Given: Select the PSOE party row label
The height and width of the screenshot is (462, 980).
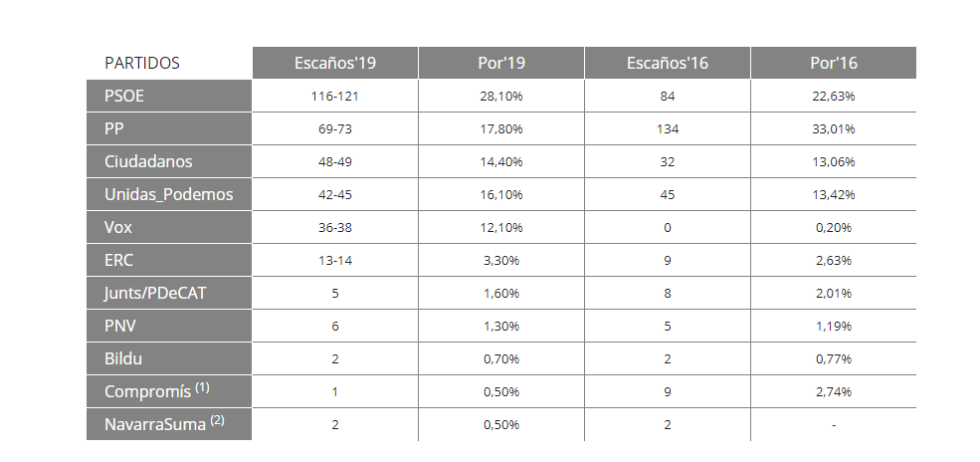Looking at the screenshot, I should tap(124, 96).
